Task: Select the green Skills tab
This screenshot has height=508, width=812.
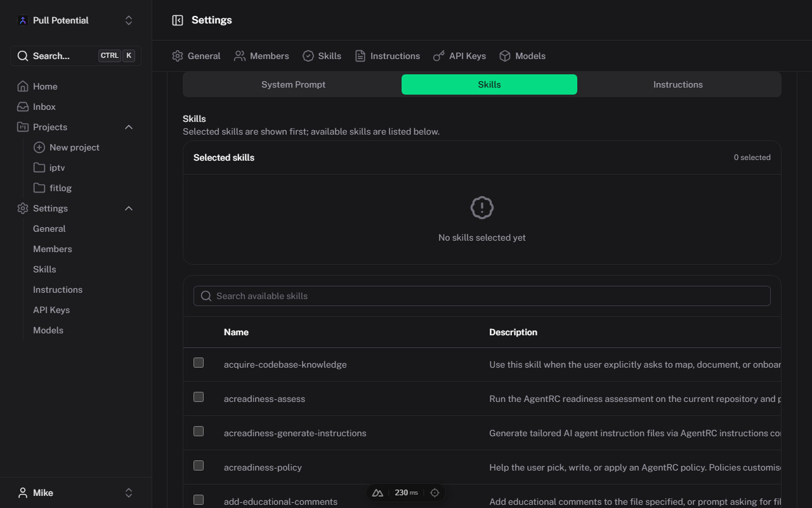Action: pyautogui.click(x=489, y=84)
